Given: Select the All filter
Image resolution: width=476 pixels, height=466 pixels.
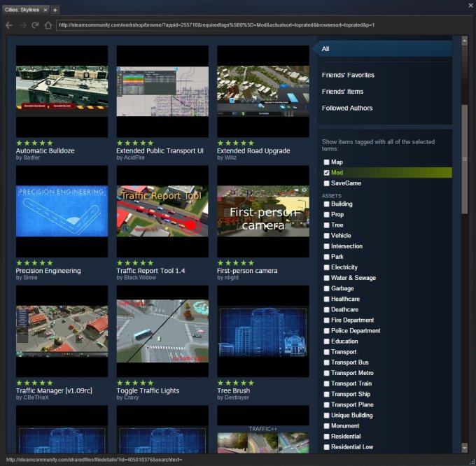Looking at the screenshot, I should click(383, 49).
